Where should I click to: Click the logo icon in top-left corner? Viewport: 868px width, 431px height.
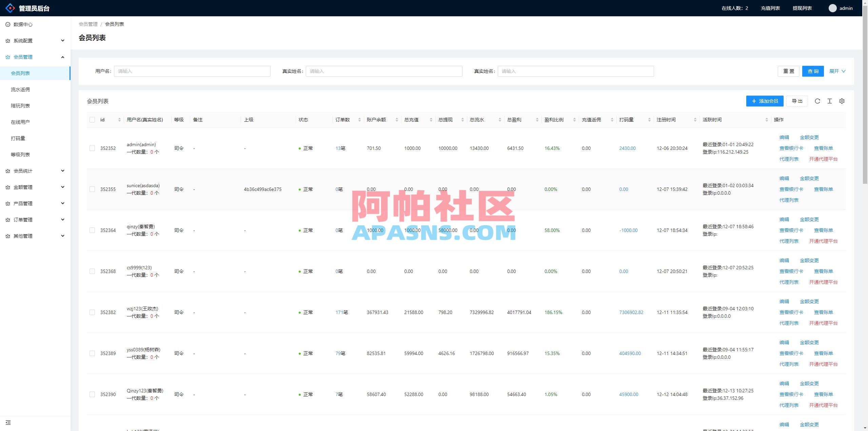click(10, 8)
